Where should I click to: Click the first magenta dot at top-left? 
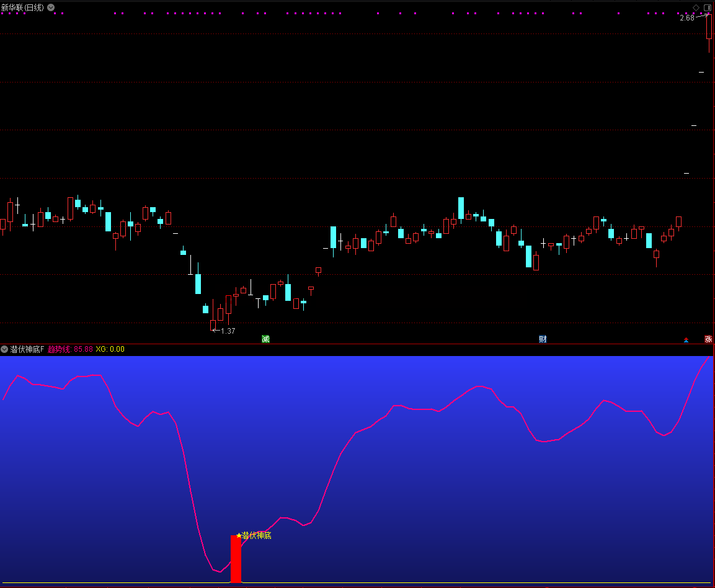(2, 13)
